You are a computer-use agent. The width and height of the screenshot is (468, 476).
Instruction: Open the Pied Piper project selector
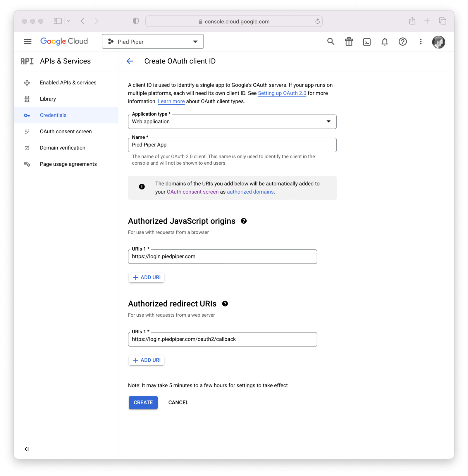click(153, 41)
